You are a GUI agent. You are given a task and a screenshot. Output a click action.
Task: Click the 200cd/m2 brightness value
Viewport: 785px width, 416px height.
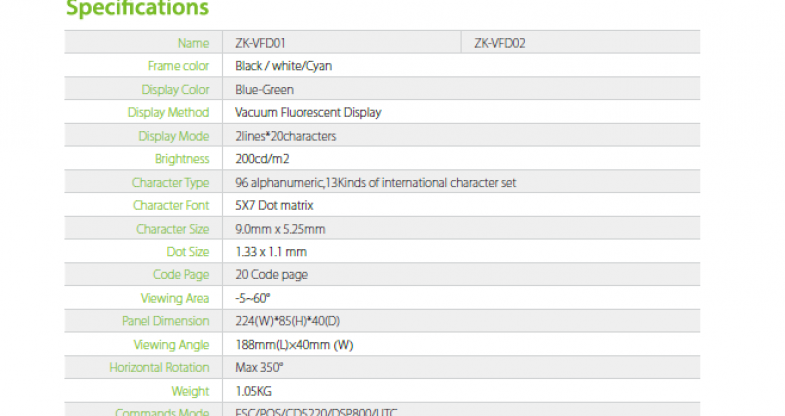(x=264, y=159)
